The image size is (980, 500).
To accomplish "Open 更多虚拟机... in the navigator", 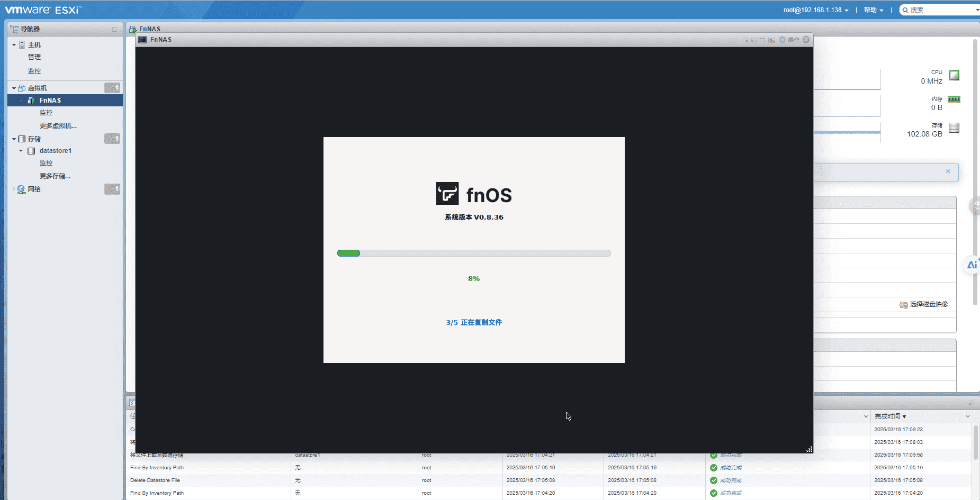I will pyautogui.click(x=58, y=126).
